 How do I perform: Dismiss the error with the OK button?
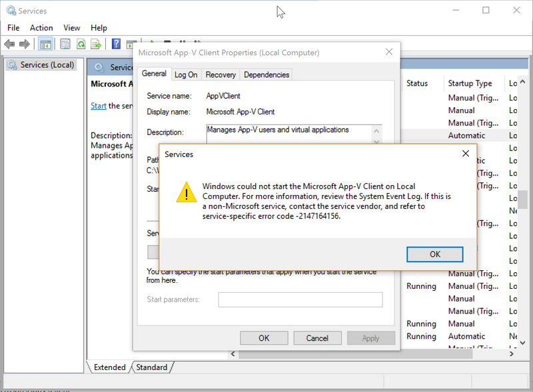point(434,254)
